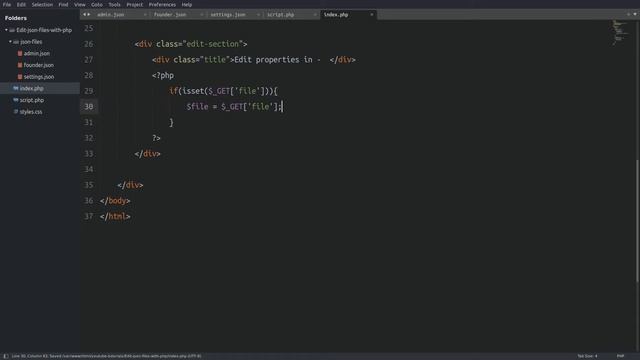Open the Project menu
The image size is (640, 360).
135,4
